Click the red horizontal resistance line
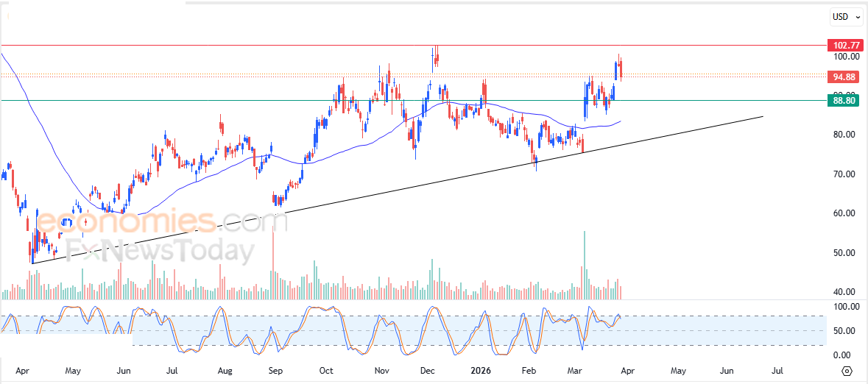Viewport: 868px width, 384px height. point(412,45)
